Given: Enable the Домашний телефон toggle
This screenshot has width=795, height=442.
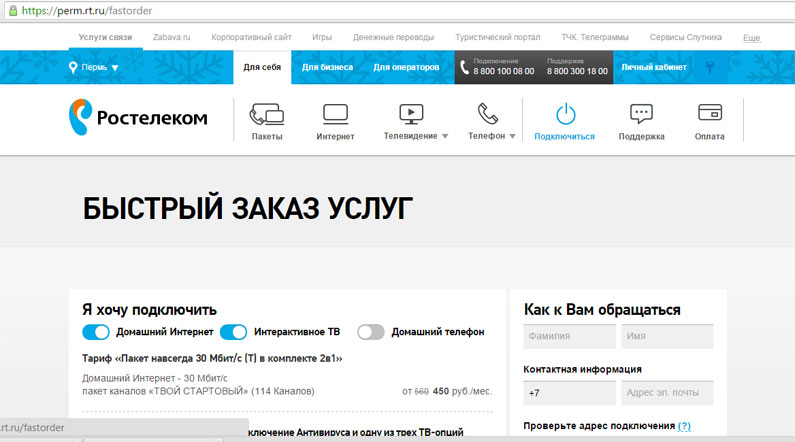Looking at the screenshot, I should [x=371, y=332].
